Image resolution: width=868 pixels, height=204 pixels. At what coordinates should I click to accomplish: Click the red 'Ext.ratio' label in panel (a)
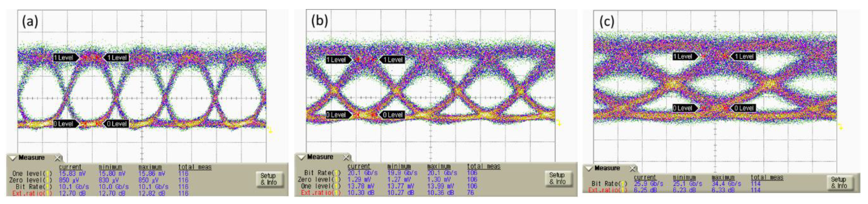point(32,193)
